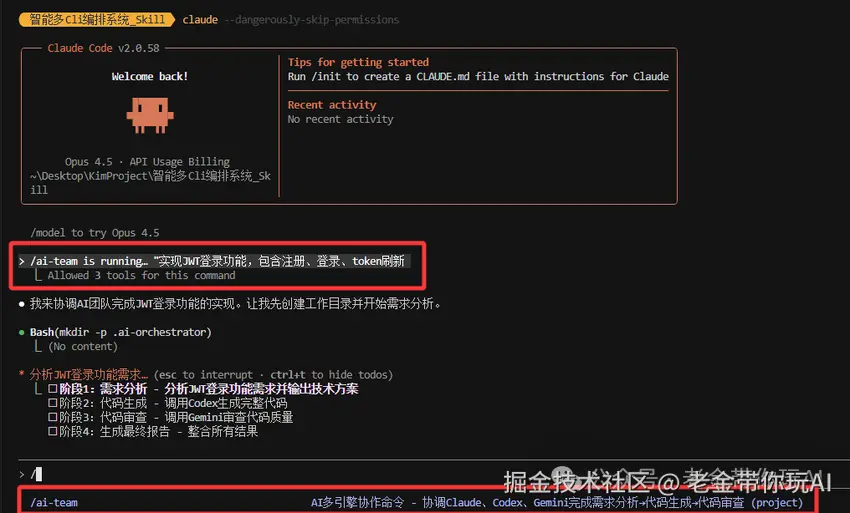Check the 阶段3: 代码审查 todo box
Viewport: 850px width, 513px height.
[x=53, y=417]
